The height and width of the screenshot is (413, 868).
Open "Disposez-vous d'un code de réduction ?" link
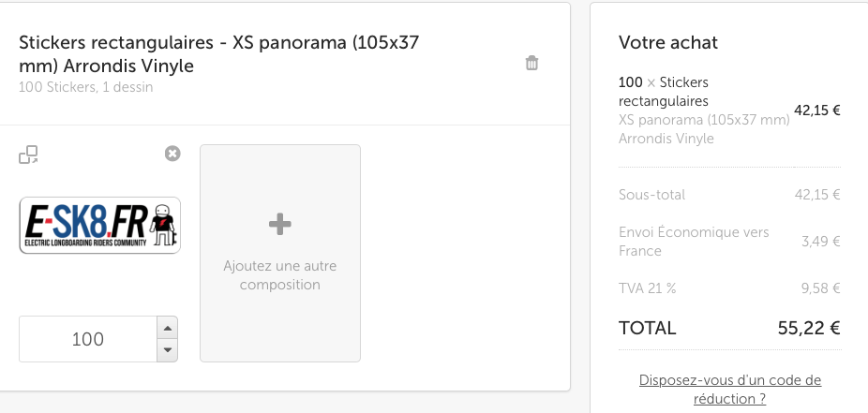point(729,390)
